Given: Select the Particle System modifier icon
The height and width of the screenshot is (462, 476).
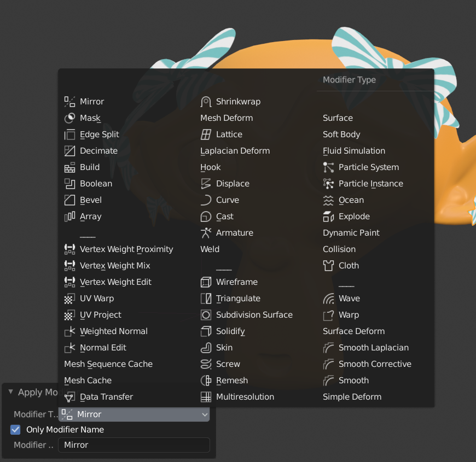Looking at the screenshot, I should (328, 167).
